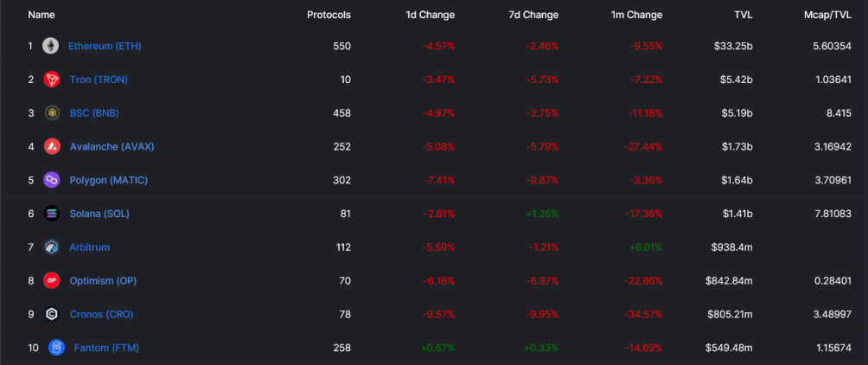Click the Arbitrum logo icon
This screenshot has height=365, width=868.
tap(52, 247)
